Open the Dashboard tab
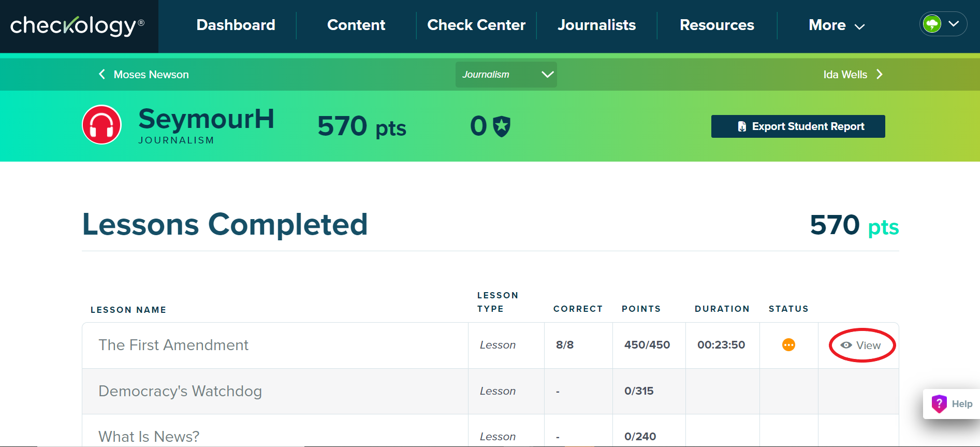 (x=236, y=25)
